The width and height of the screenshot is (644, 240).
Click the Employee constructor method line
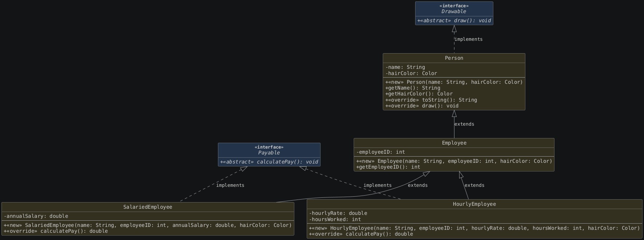tap(454, 161)
